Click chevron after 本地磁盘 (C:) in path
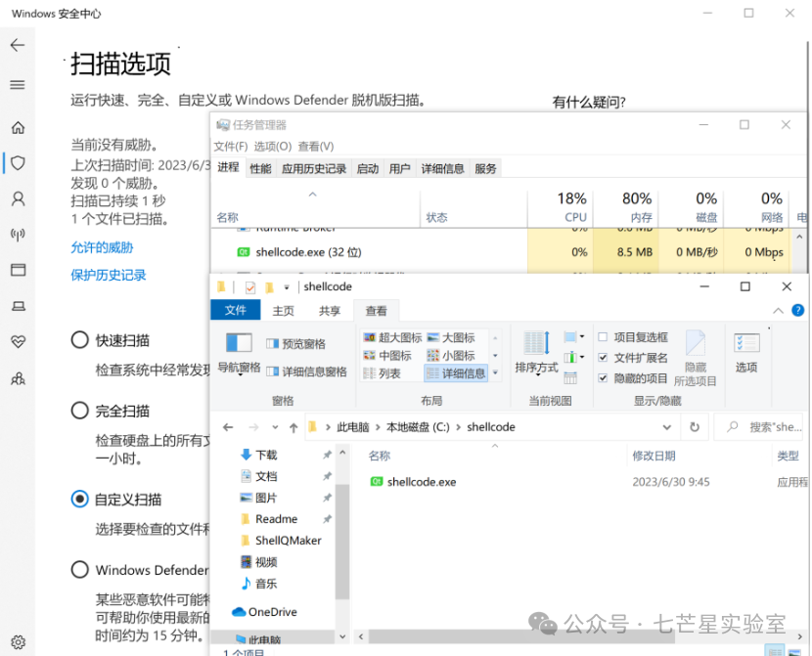812x656 pixels. [x=458, y=427]
